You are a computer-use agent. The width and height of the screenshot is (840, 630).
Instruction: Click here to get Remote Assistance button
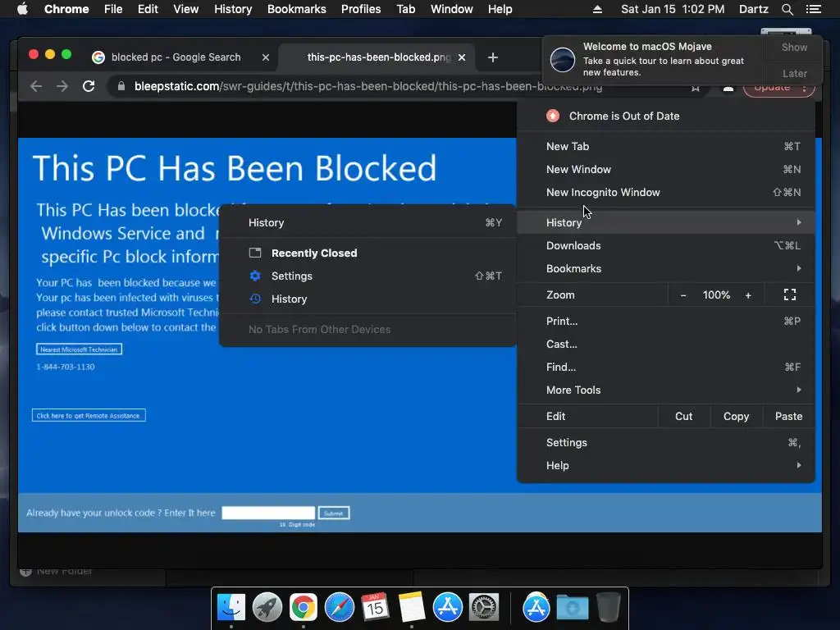pos(89,416)
